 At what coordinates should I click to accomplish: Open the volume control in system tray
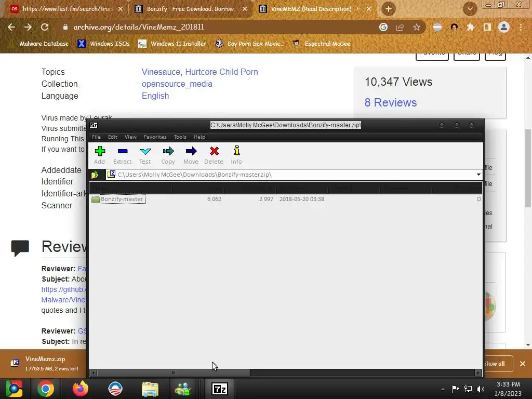coord(481,389)
